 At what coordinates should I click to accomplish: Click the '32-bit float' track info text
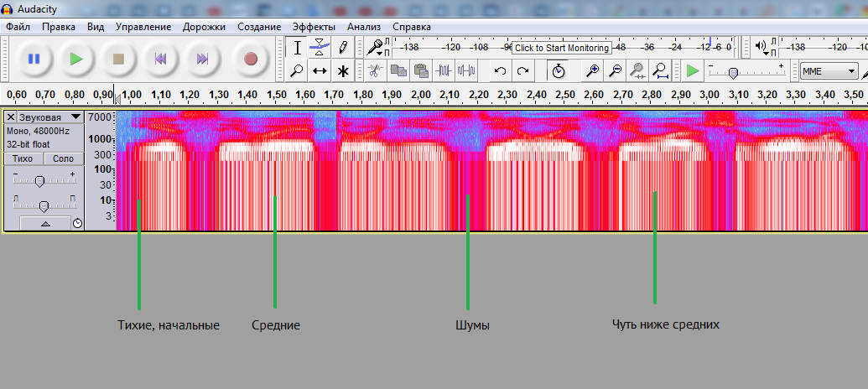(29, 144)
